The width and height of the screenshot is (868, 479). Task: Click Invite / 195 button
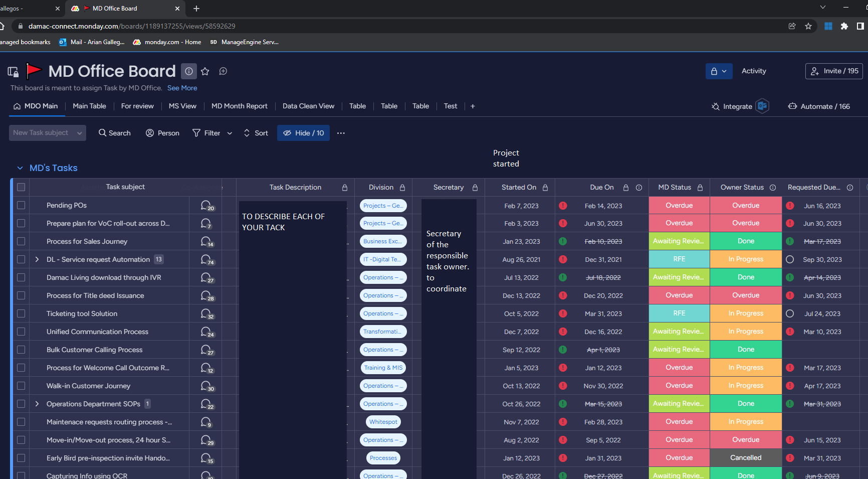tap(834, 71)
